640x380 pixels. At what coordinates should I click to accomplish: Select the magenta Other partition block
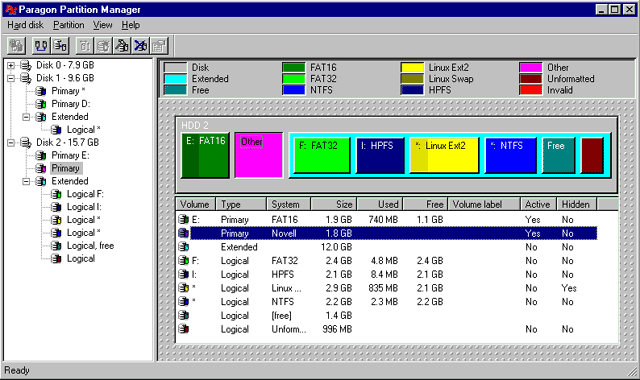[259, 155]
